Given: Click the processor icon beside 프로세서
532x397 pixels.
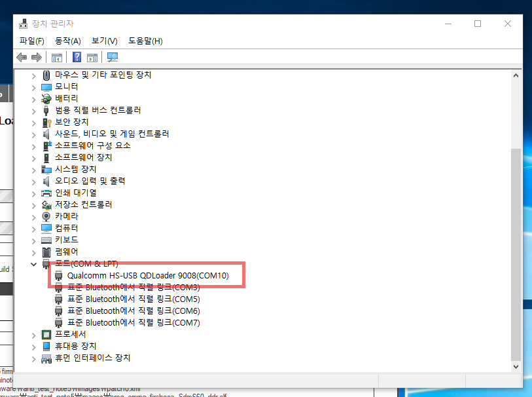Looking at the screenshot, I should (46, 335).
